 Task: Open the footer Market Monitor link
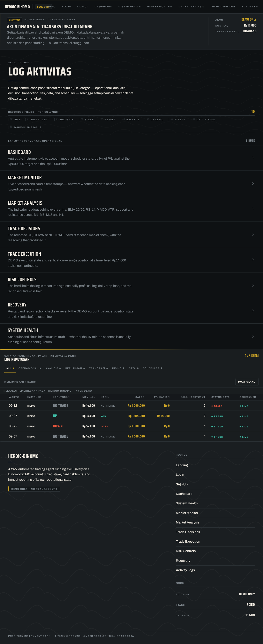point(187,513)
